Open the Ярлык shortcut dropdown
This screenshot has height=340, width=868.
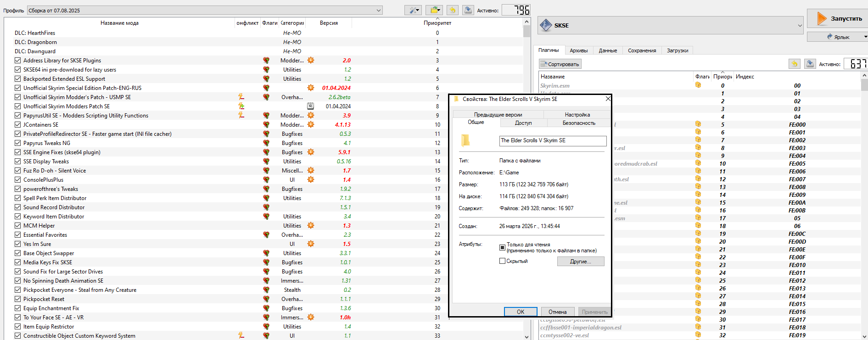tap(837, 37)
